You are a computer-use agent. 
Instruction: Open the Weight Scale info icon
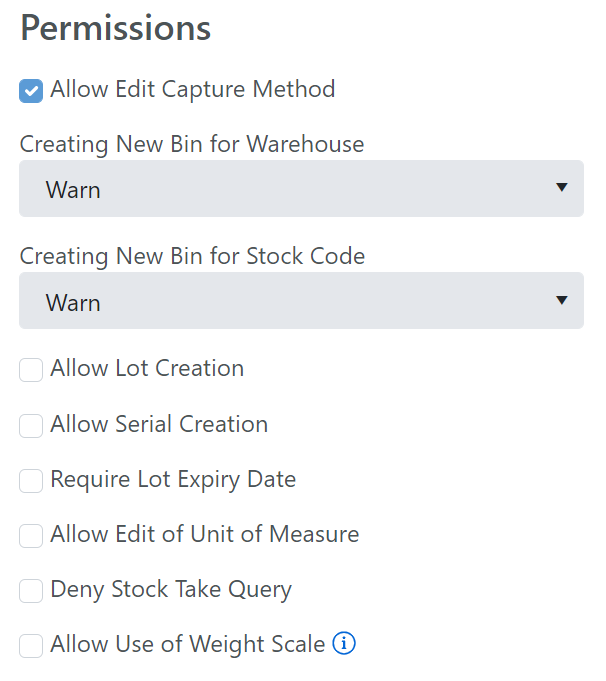[344, 643]
